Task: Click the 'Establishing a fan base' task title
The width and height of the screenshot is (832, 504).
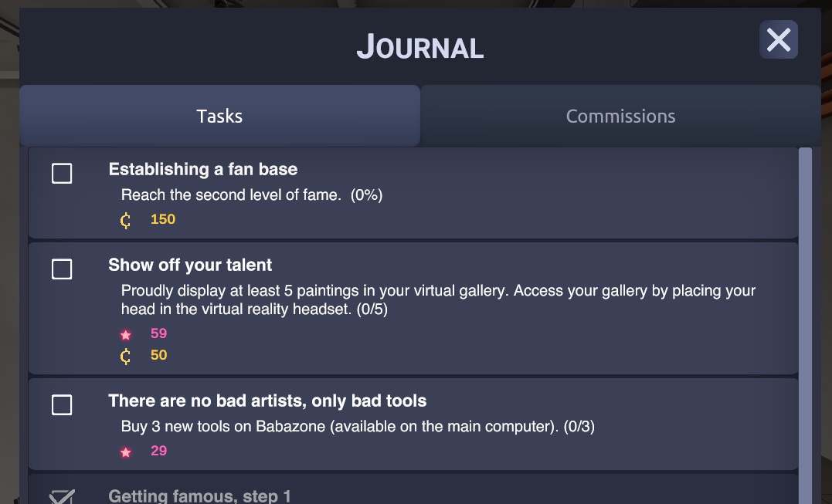Action: coord(202,169)
